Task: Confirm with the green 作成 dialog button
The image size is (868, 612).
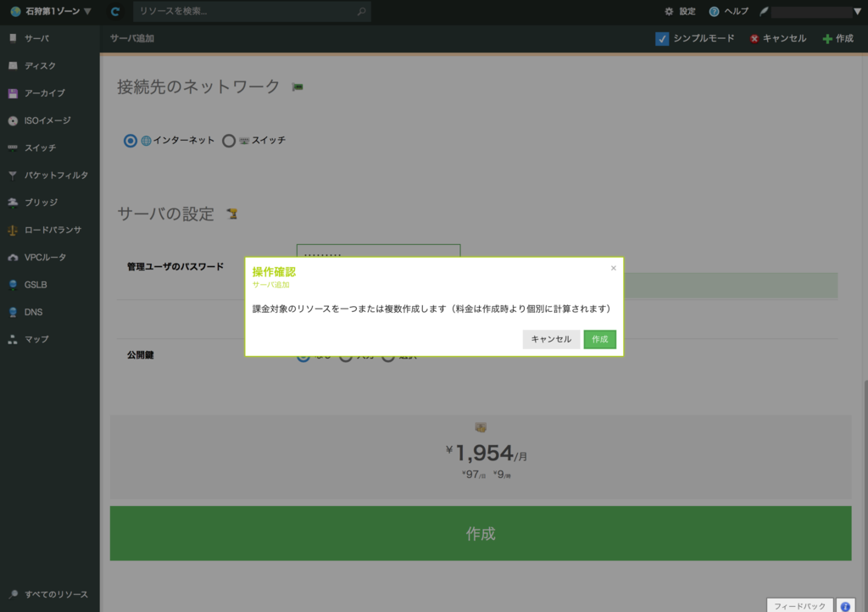Action: pos(599,339)
